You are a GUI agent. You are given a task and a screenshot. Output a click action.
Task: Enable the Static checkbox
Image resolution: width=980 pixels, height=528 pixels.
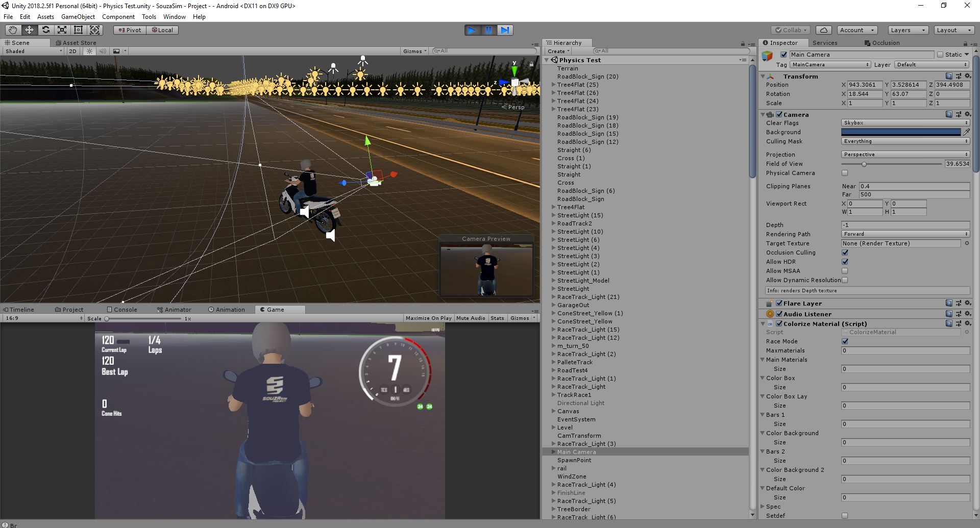tap(940, 55)
